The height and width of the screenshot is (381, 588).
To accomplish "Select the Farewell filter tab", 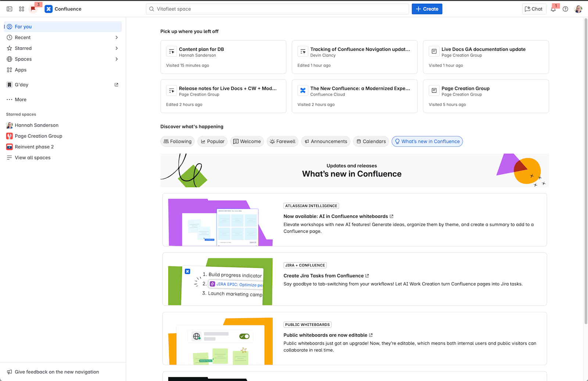I will coord(283,142).
